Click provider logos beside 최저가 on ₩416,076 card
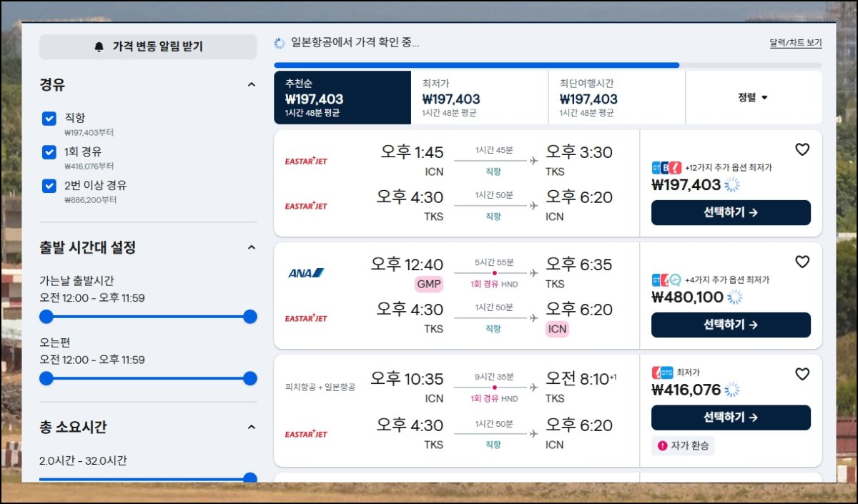The width and height of the screenshot is (858, 504). [x=662, y=372]
